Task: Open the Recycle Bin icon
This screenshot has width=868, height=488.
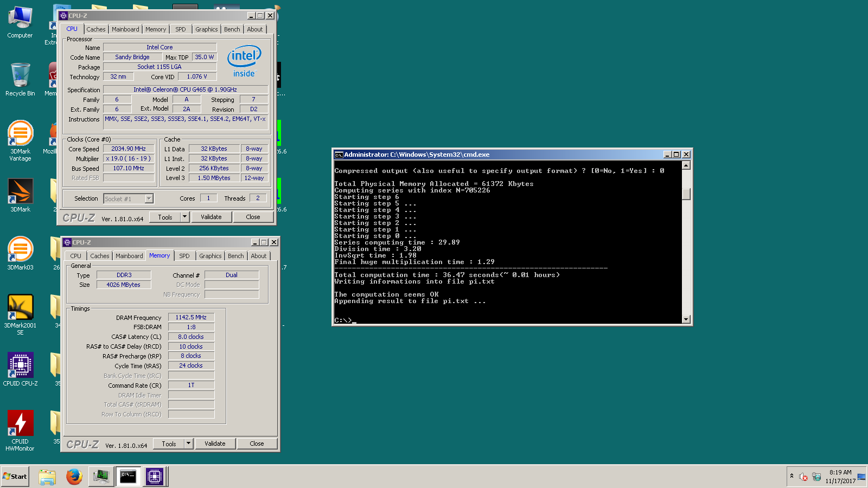Action: (x=20, y=80)
